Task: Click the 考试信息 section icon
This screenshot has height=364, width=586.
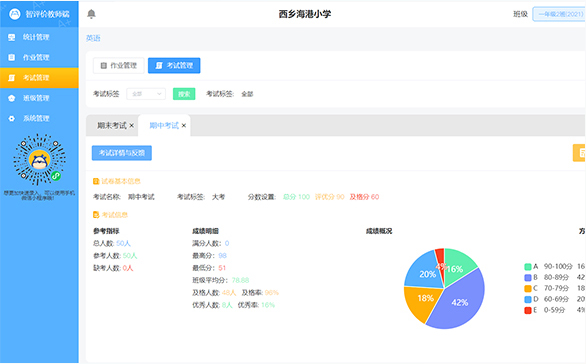Action: pos(96,215)
